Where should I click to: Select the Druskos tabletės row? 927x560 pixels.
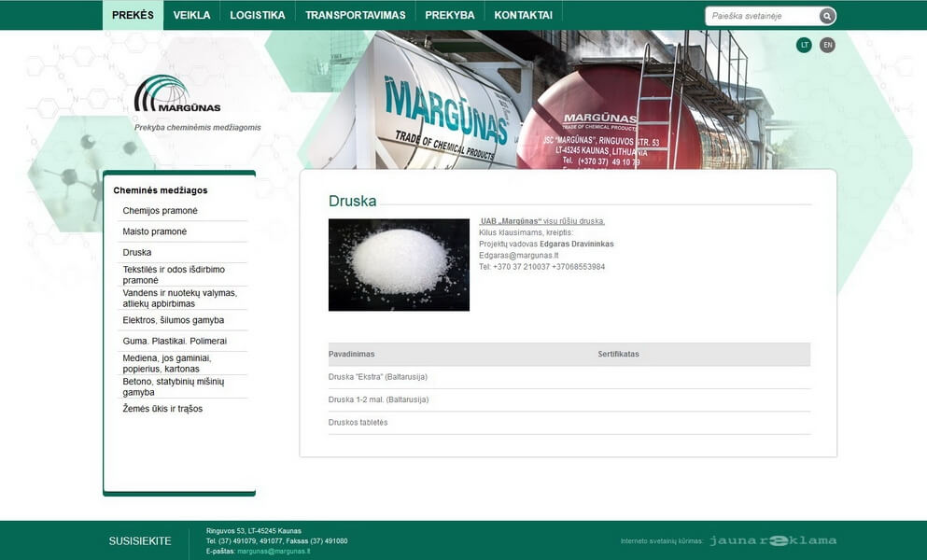coord(569,423)
